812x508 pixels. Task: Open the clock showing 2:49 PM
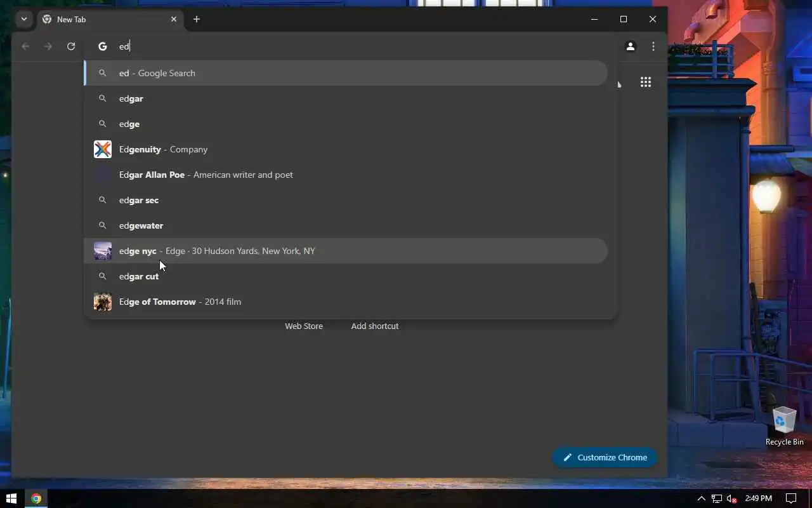pyautogui.click(x=758, y=498)
